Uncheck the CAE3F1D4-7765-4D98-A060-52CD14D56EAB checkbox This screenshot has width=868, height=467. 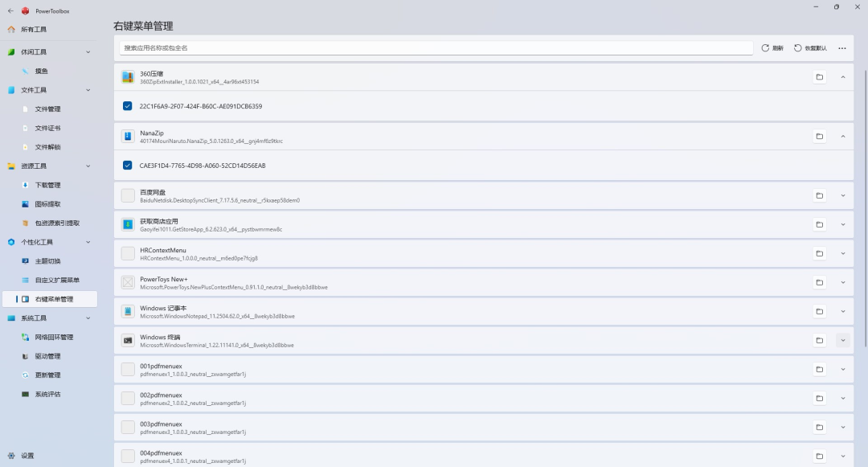127,165
